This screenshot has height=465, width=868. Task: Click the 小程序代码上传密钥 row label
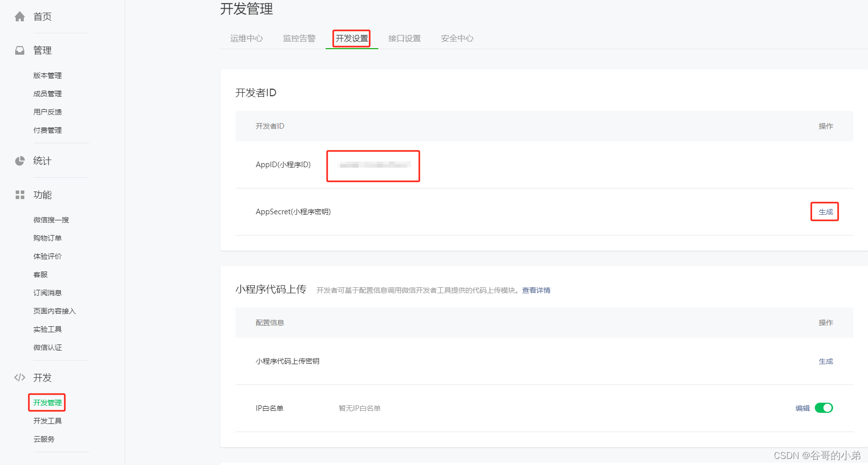[288, 361]
